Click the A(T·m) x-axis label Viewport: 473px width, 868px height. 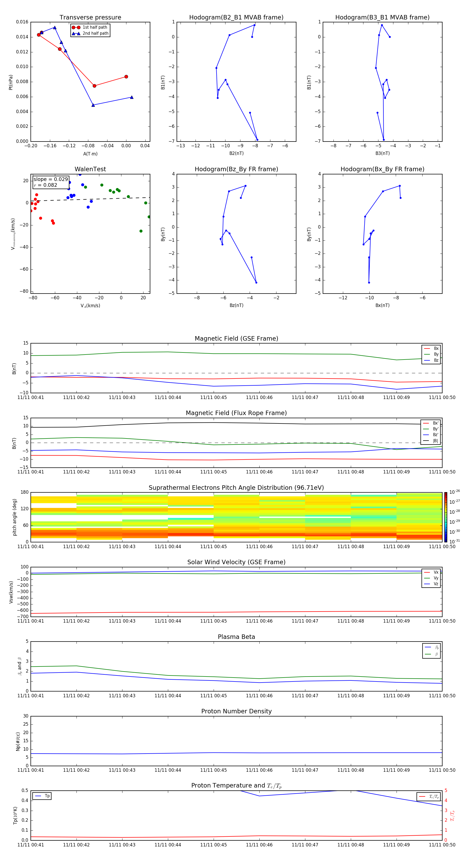[90, 154]
